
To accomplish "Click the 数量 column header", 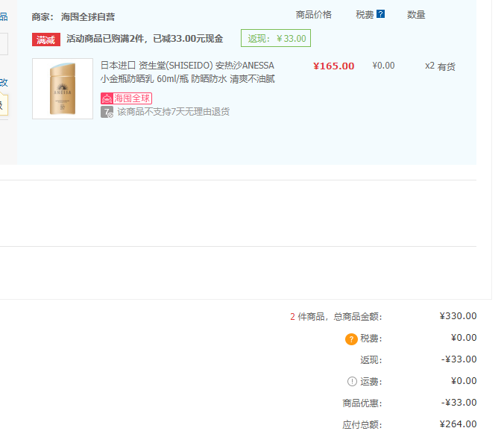I will tap(416, 15).
